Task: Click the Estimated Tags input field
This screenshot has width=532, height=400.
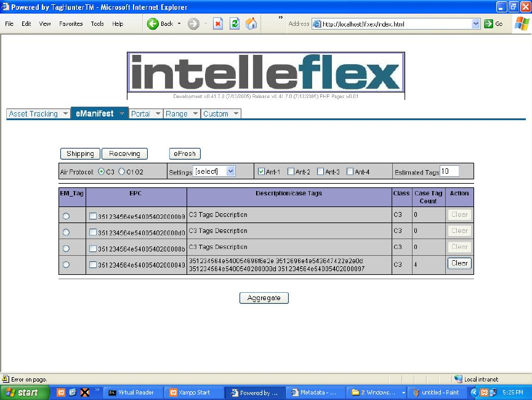Action: (449, 171)
